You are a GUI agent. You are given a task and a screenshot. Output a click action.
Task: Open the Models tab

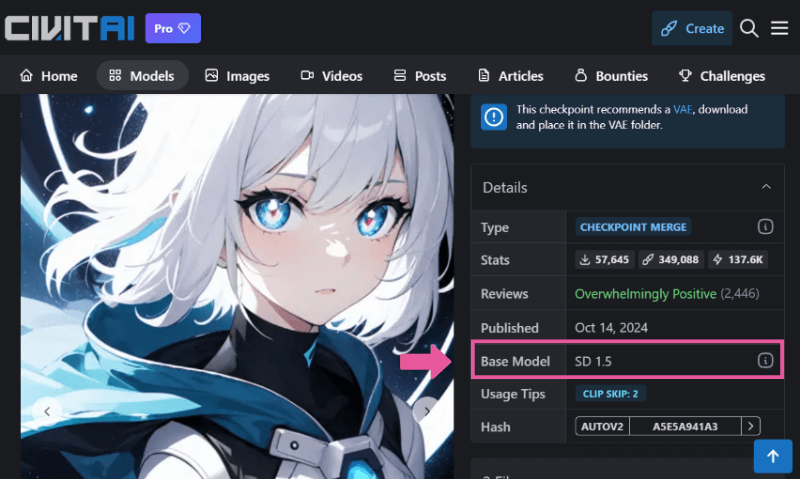[x=142, y=76]
